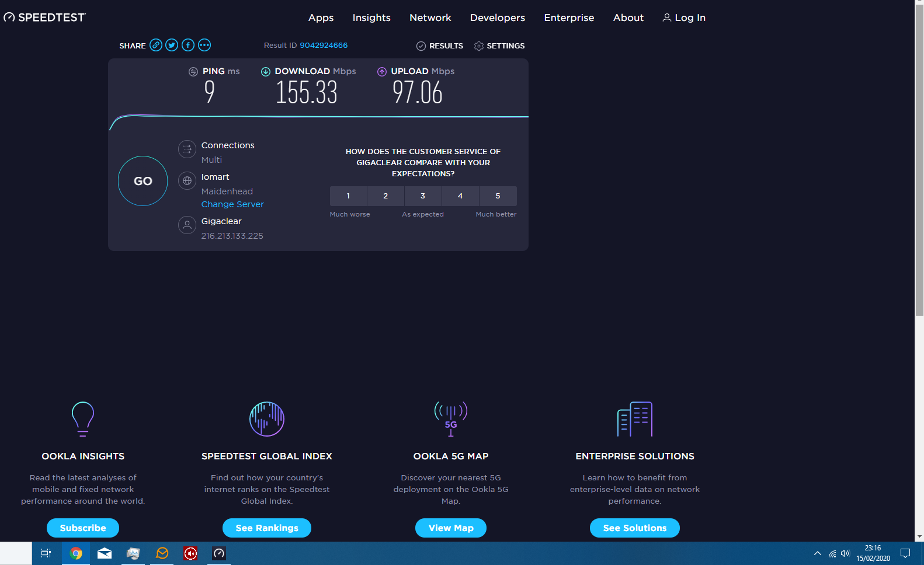The width and height of the screenshot is (924, 565).
Task: Click the Ookla 5G Map antenna icon
Action: coord(451,419)
